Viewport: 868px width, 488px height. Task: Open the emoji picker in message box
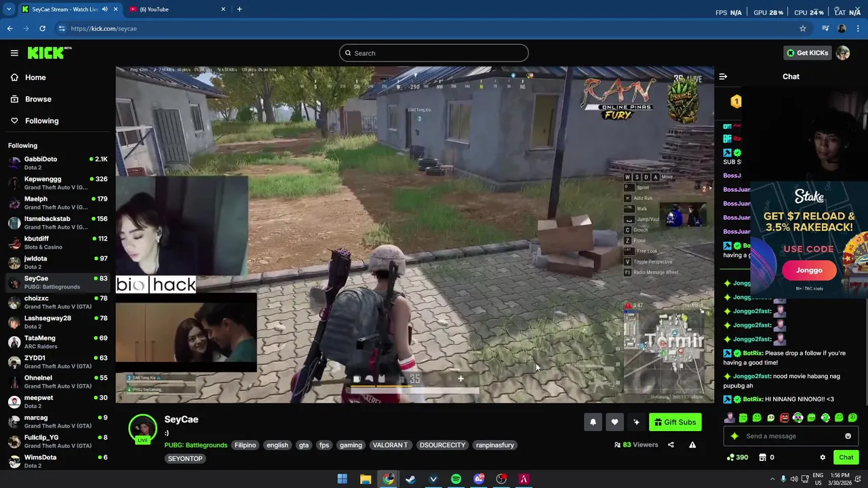848,436
